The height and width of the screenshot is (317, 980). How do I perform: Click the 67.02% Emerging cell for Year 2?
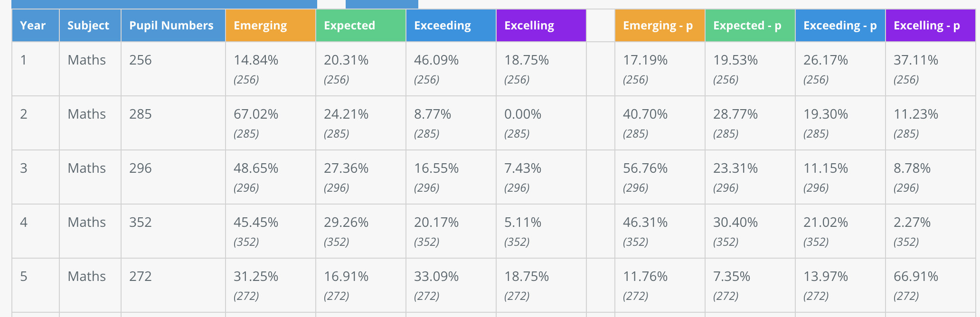tap(256, 114)
